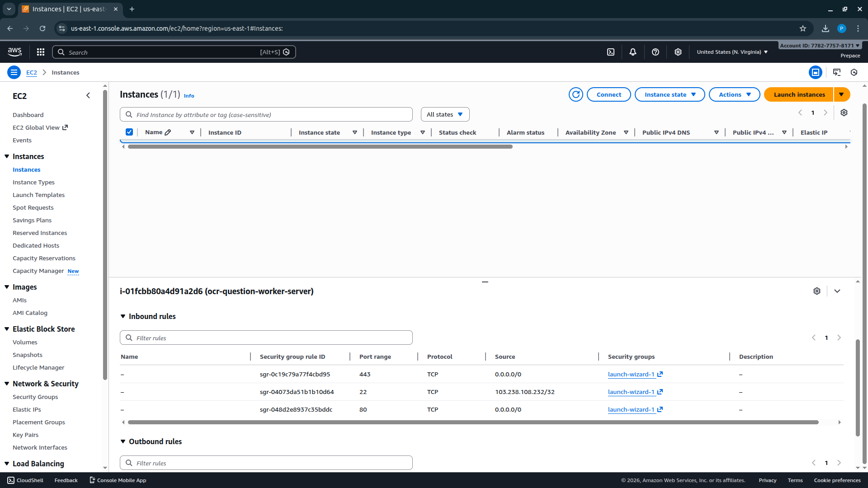Screen dimensions: 868x488
Task: Click the Find Instance search field
Action: (266, 115)
